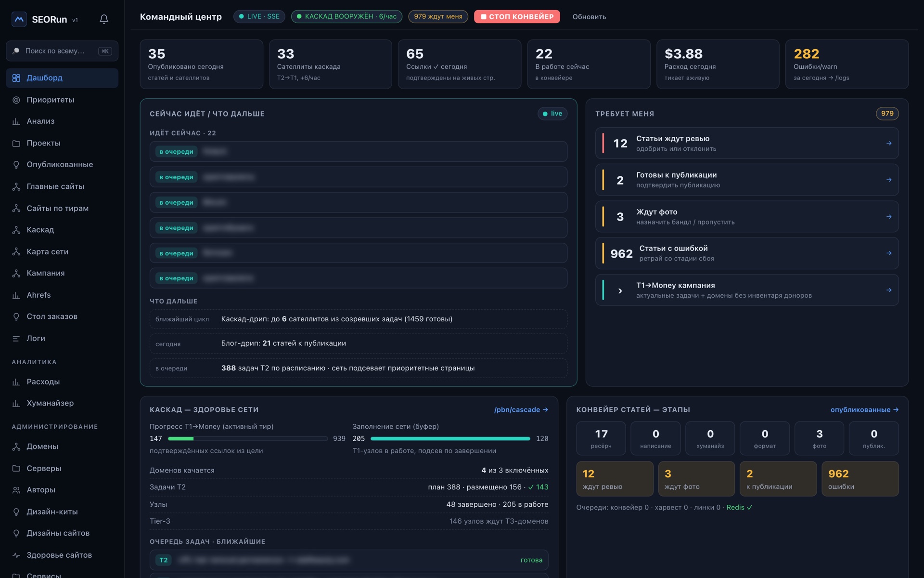924x578 pixels.
Task: Open Ждут фото row
Action: click(747, 216)
